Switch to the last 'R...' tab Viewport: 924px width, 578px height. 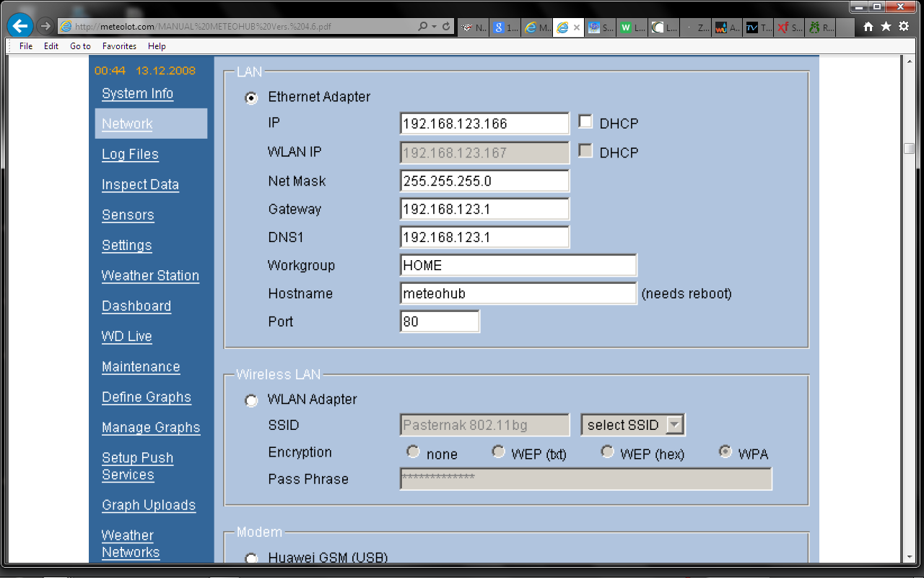click(x=821, y=28)
